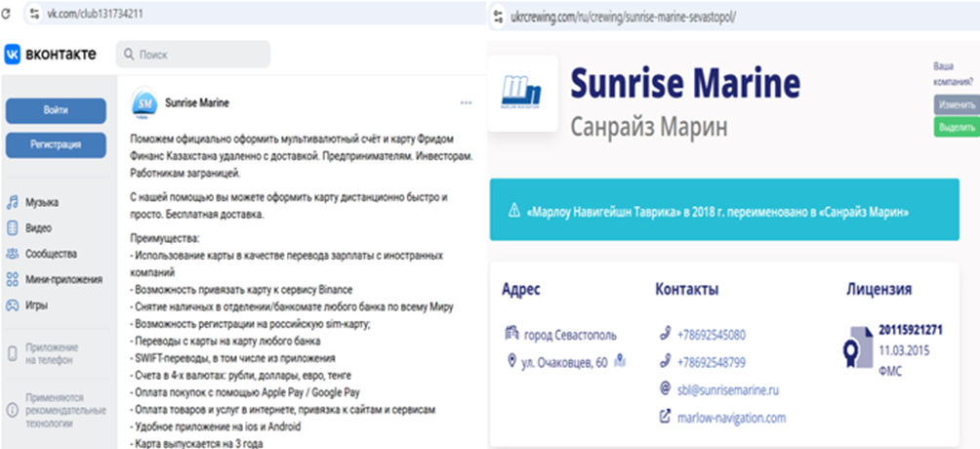Click the SWIFT-переводы line in the post
980x449 pixels.
coord(233,358)
